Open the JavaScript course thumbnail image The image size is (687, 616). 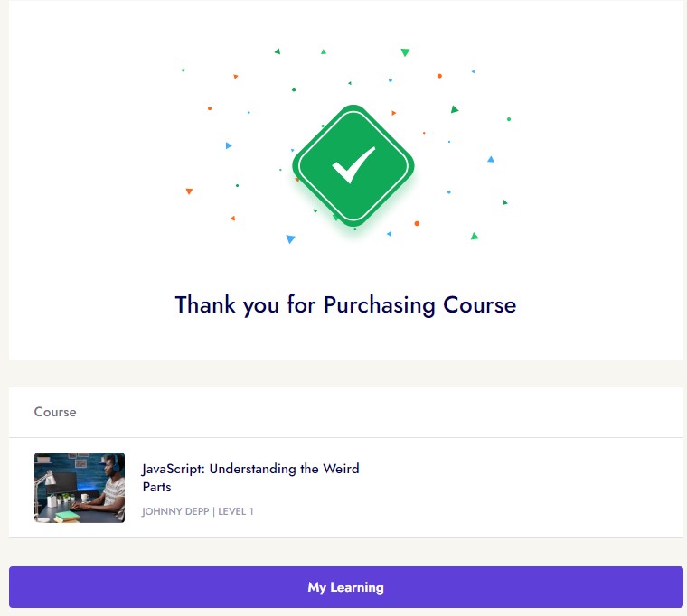coord(80,488)
